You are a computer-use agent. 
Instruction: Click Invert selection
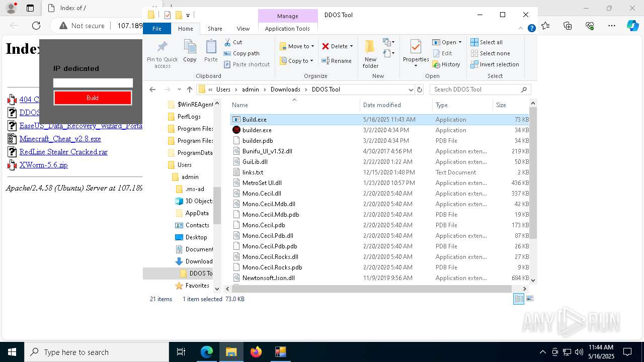[495, 64]
